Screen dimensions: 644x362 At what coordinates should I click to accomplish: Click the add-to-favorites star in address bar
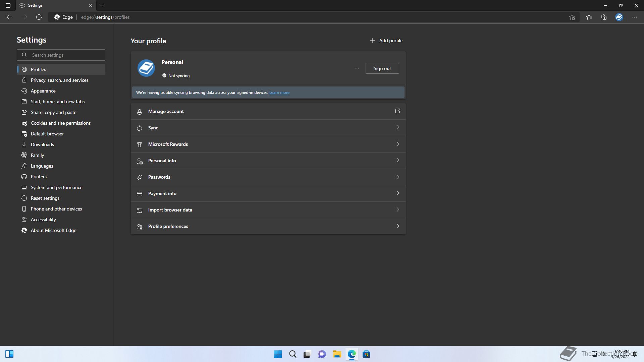[572, 17]
